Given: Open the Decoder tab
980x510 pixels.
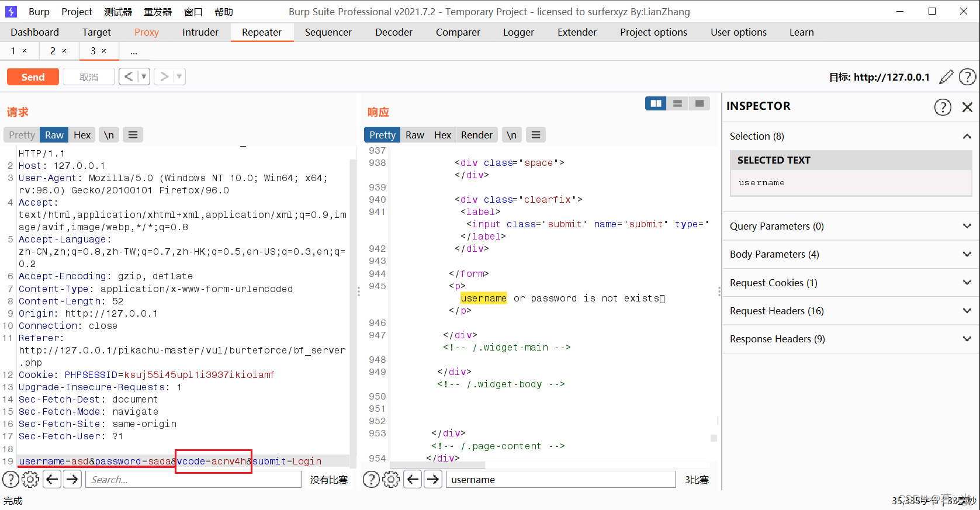Looking at the screenshot, I should click(x=394, y=32).
